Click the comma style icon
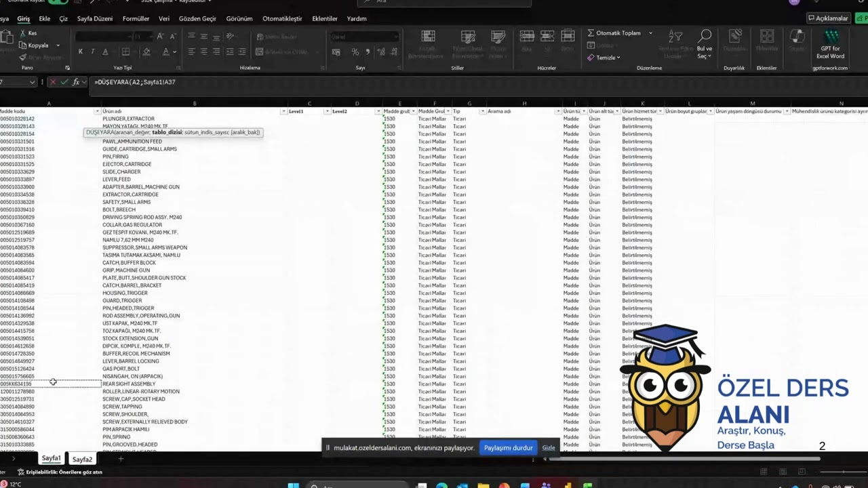The image size is (868, 488). click(368, 52)
